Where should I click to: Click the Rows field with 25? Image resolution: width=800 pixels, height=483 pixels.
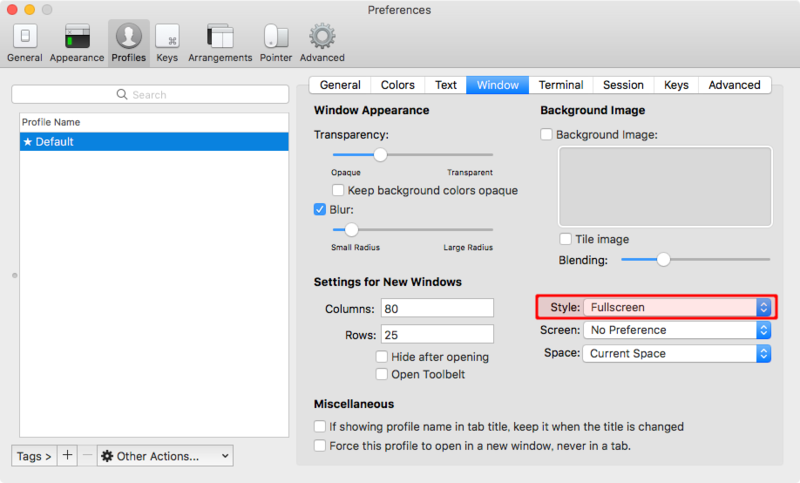(437, 335)
